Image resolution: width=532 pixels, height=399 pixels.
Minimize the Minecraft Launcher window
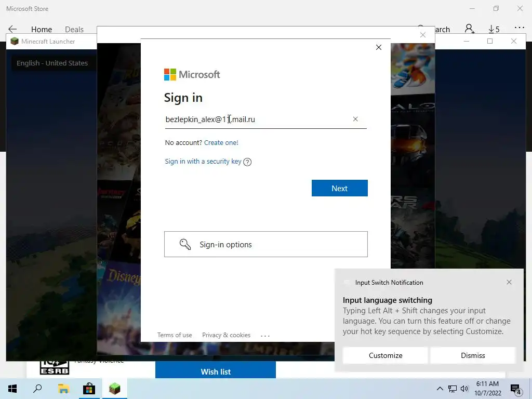(466, 42)
